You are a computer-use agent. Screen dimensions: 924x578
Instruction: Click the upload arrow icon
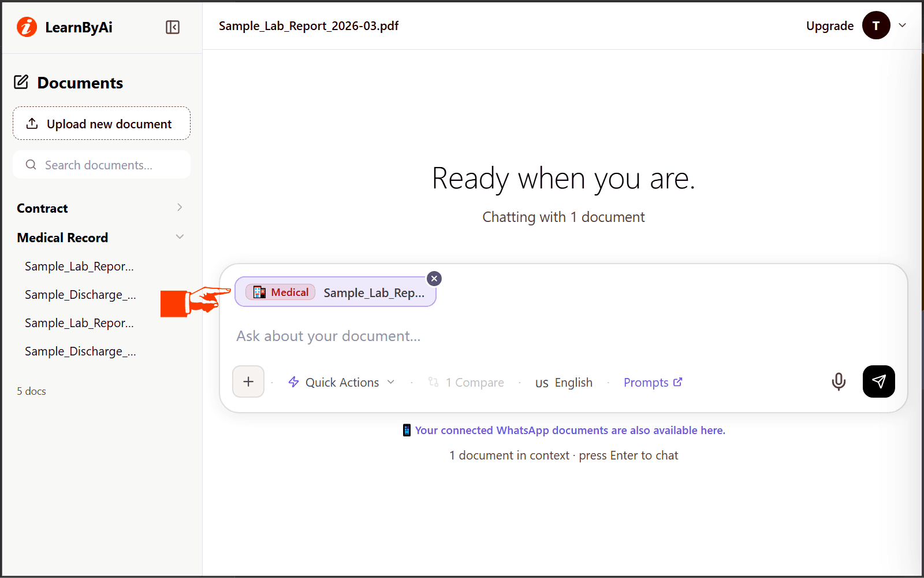[x=32, y=124]
